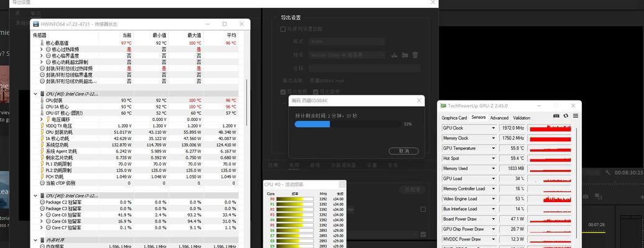Click the Memory Used value 1833 MB
This screenshot has width=644, height=248.
tap(512, 169)
